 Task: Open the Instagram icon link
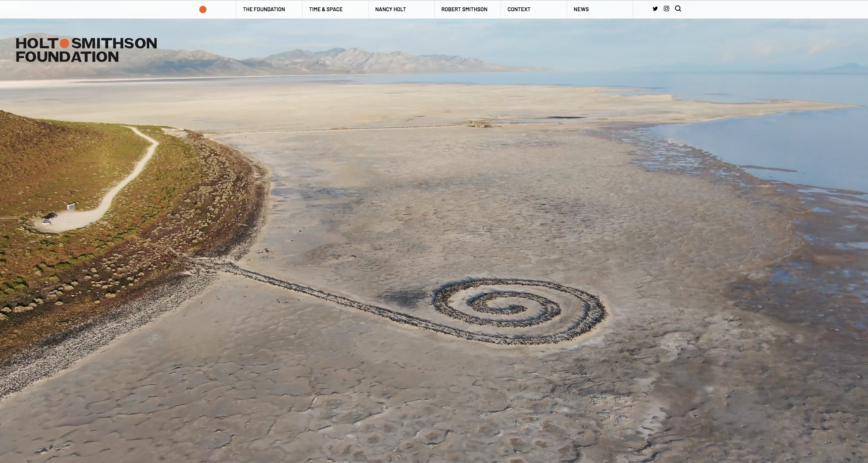[666, 9]
